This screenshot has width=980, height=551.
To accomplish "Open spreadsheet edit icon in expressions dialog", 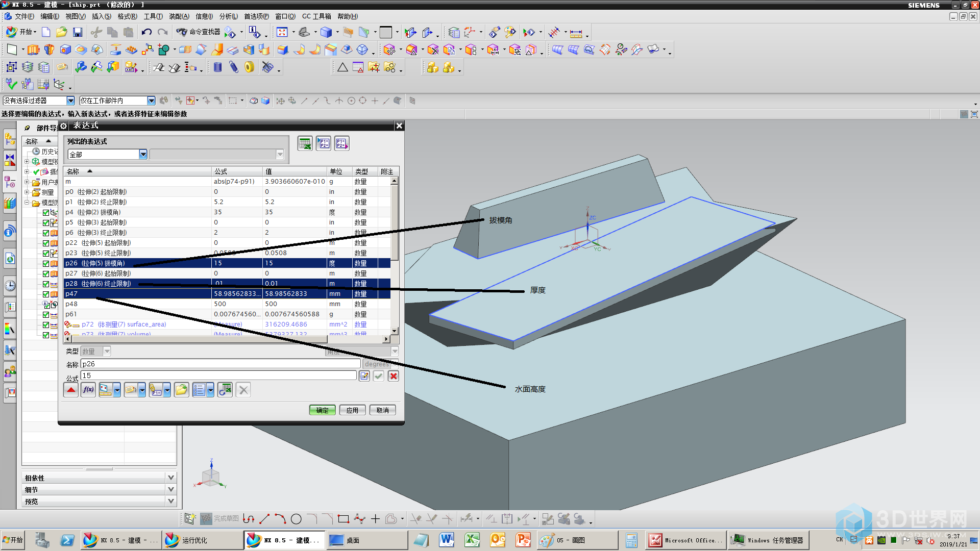I will coord(305,144).
